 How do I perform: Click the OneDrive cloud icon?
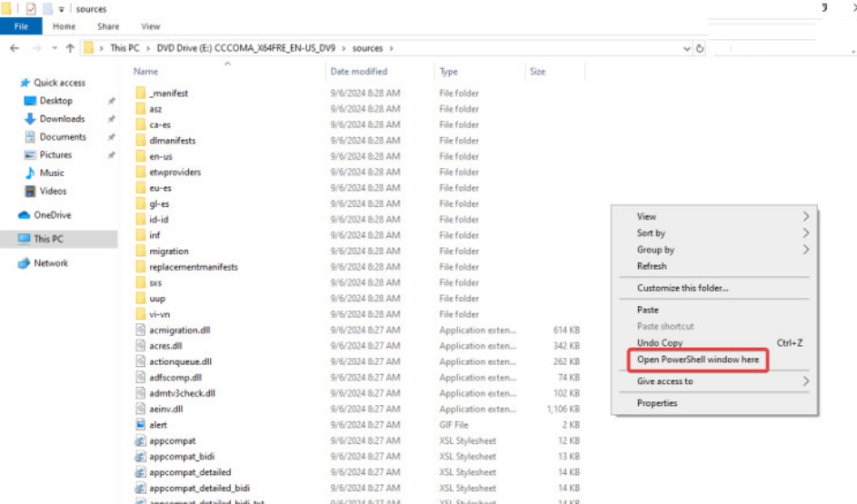pos(25,215)
